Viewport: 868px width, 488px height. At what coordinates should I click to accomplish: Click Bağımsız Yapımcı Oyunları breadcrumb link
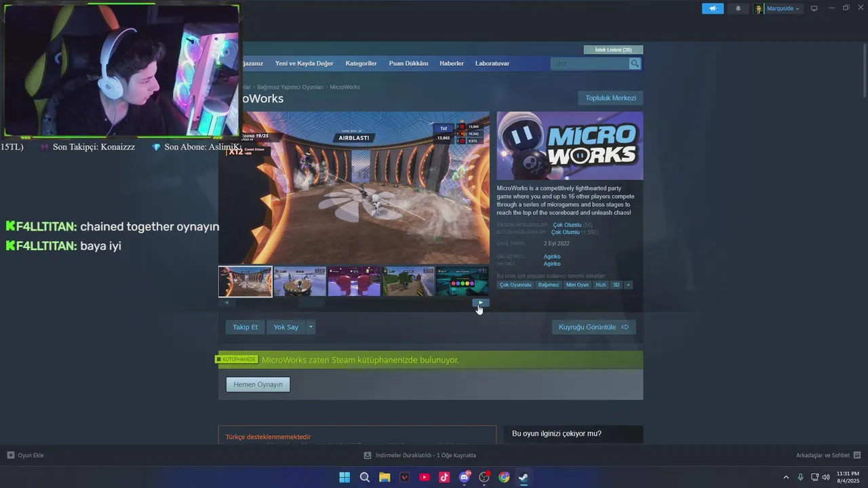(290, 87)
